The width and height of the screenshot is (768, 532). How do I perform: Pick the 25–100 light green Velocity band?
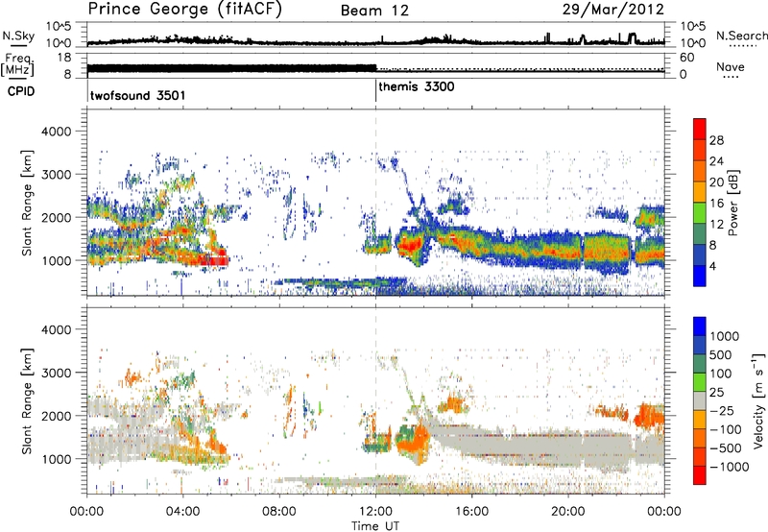point(700,382)
